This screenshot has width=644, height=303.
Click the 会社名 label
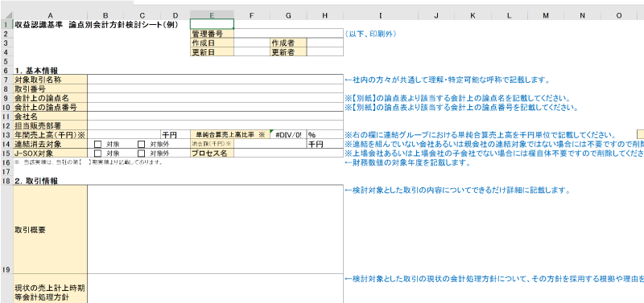coord(50,117)
